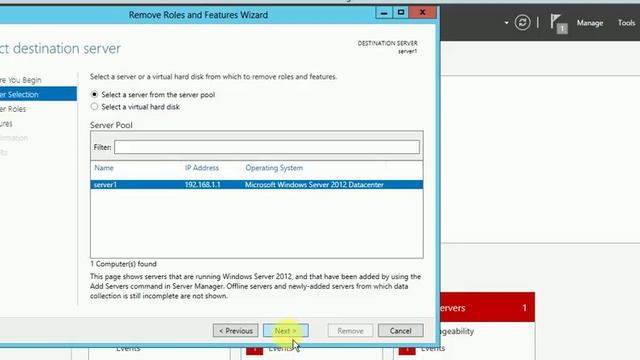The height and width of the screenshot is (360, 640).
Task: Sort server pool by Operating System column
Action: click(x=274, y=168)
